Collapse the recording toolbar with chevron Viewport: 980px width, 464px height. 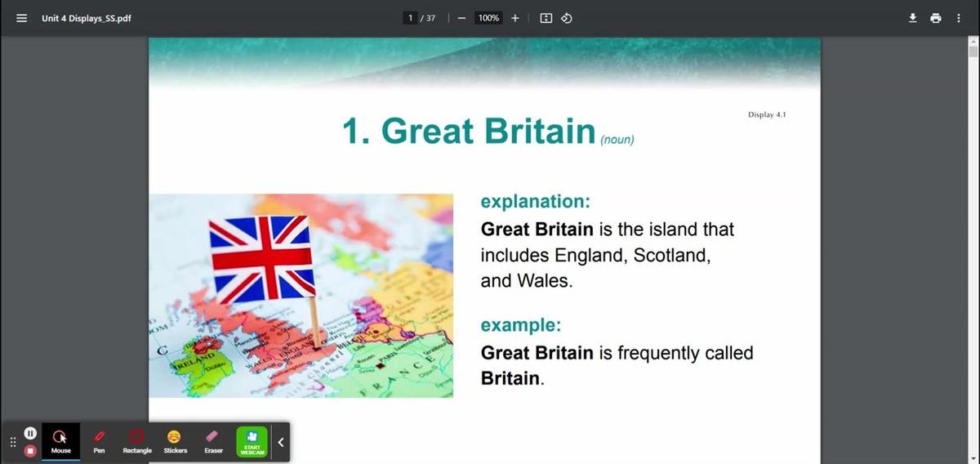point(280,442)
